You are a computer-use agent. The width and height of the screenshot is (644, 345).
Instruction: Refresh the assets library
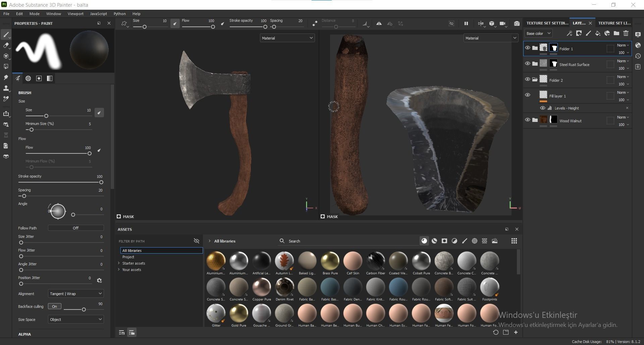pos(496,332)
